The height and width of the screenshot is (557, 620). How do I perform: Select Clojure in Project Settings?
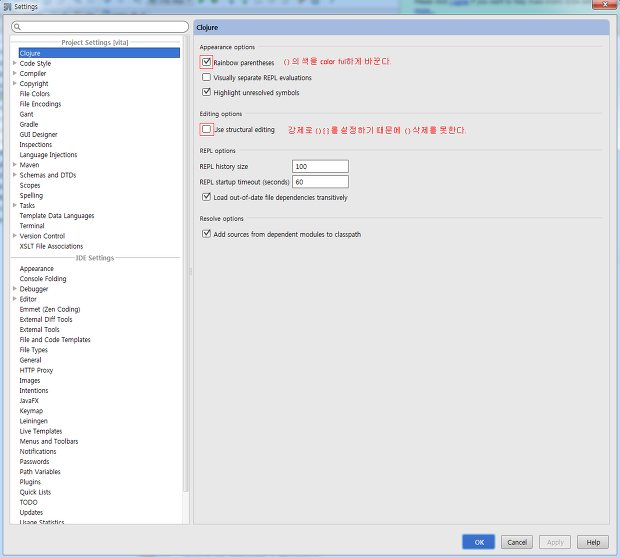point(99,53)
